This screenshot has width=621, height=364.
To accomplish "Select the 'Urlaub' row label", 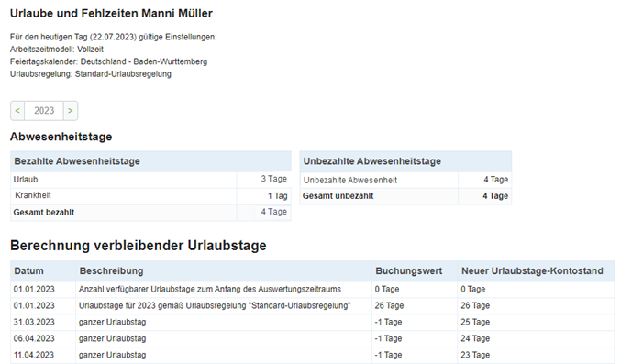I will point(26,180).
